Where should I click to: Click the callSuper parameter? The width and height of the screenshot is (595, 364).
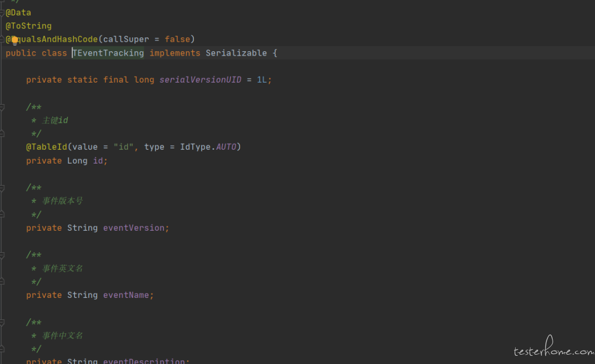pyautogui.click(x=126, y=39)
